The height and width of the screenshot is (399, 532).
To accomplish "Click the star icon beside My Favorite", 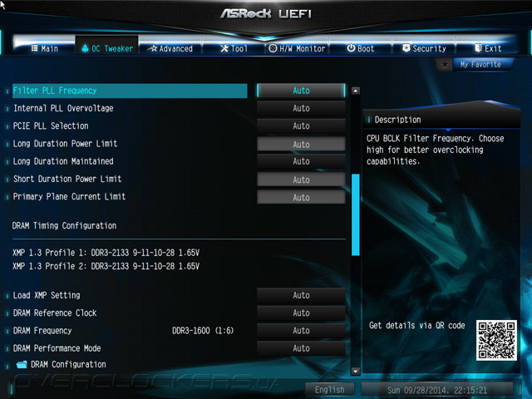I will pyautogui.click(x=445, y=65).
